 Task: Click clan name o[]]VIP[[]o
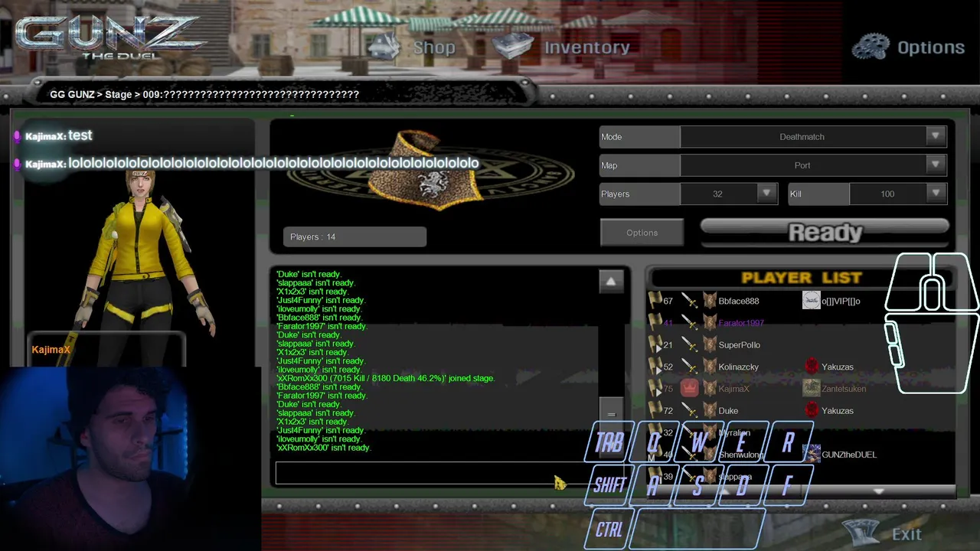[841, 301]
